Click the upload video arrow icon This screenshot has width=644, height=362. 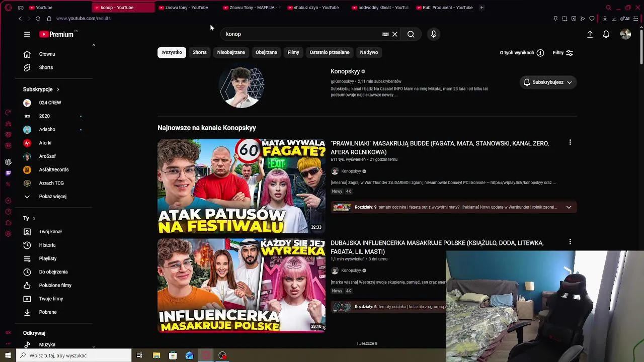pos(590,34)
